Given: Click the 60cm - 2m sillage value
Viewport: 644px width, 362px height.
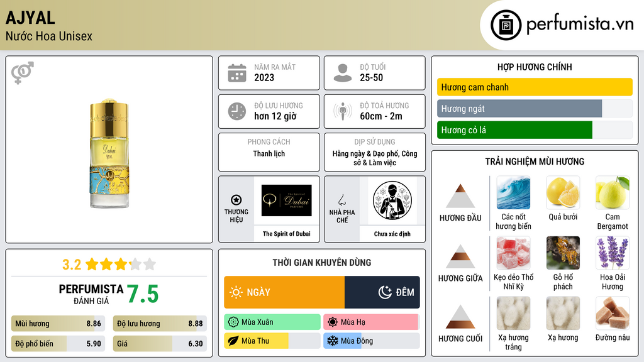Looking at the screenshot, I should coord(381,116).
